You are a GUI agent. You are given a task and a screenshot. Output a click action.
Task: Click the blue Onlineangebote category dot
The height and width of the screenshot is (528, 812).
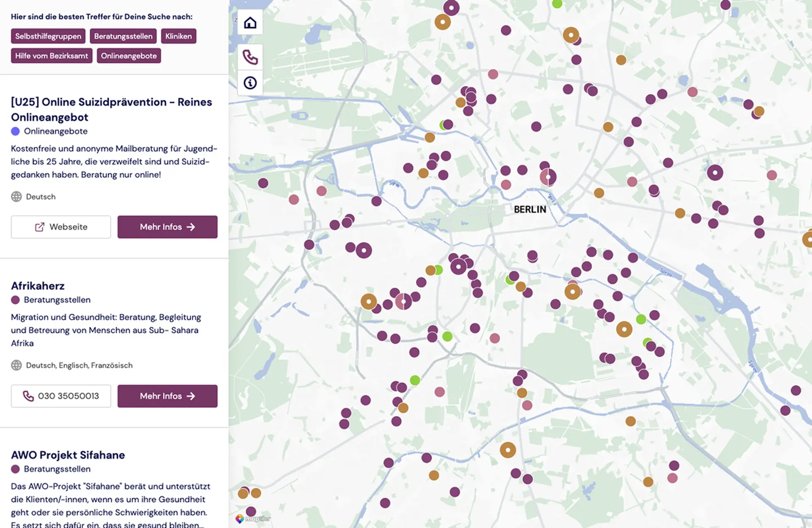click(15, 131)
